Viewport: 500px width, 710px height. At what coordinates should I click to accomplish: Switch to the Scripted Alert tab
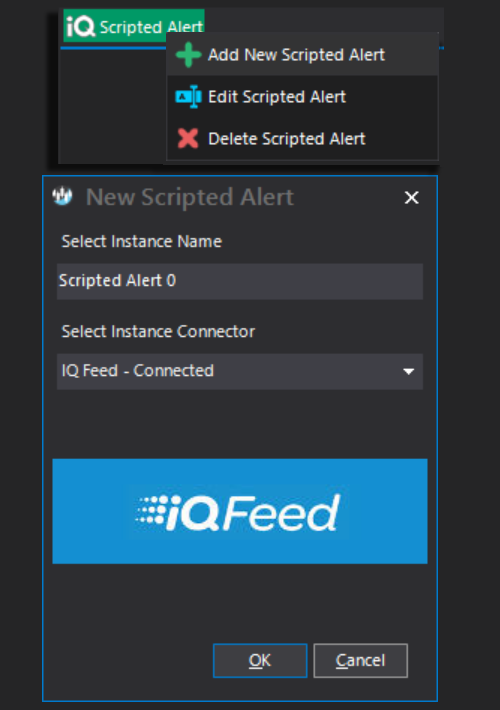tap(134, 26)
